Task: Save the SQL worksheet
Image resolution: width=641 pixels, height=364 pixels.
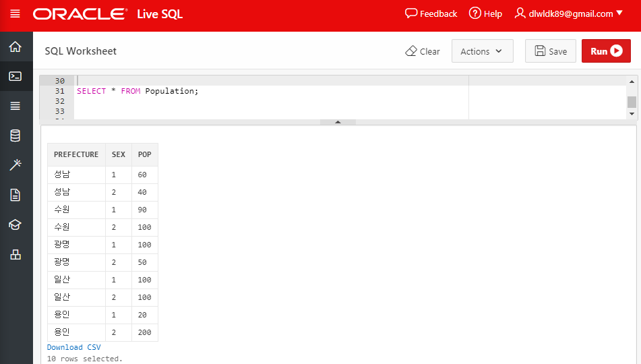Action: click(550, 51)
